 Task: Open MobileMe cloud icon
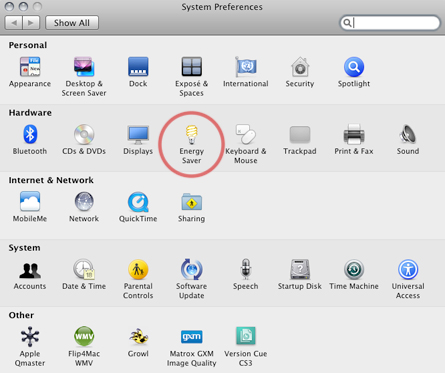30,202
